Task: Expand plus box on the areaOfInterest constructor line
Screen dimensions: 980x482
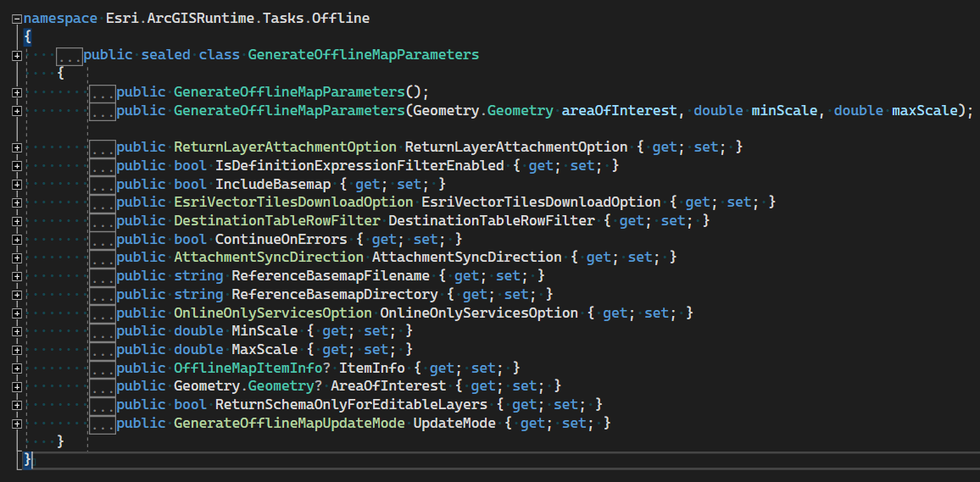Action: [x=17, y=111]
